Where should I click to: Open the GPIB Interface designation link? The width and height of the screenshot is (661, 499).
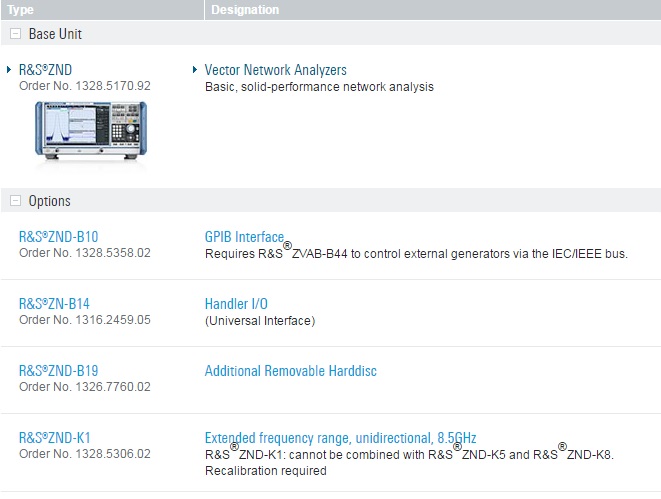(244, 237)
